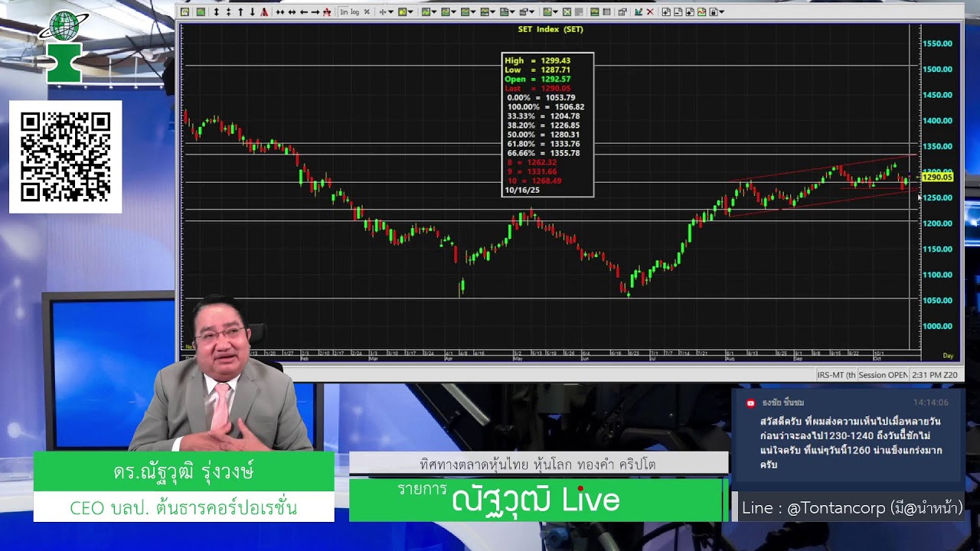Click the left arrow toolbar icon
980x551 pixels.
tap(304, 12)
